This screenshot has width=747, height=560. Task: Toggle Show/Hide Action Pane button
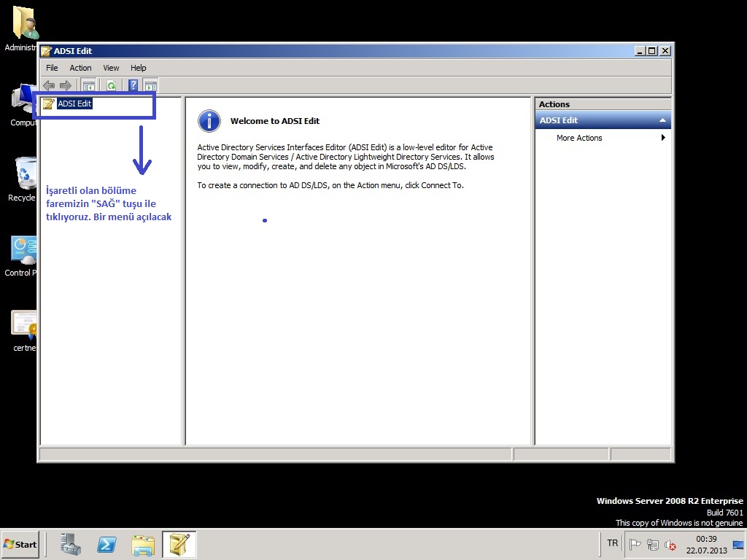pyautogui.click(x=150, y=86)
